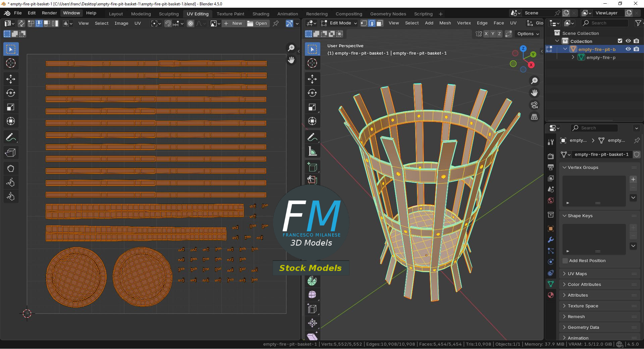Open the Options dropdown in viewport
Screen dimensions: 644x349
pos(528,34)
